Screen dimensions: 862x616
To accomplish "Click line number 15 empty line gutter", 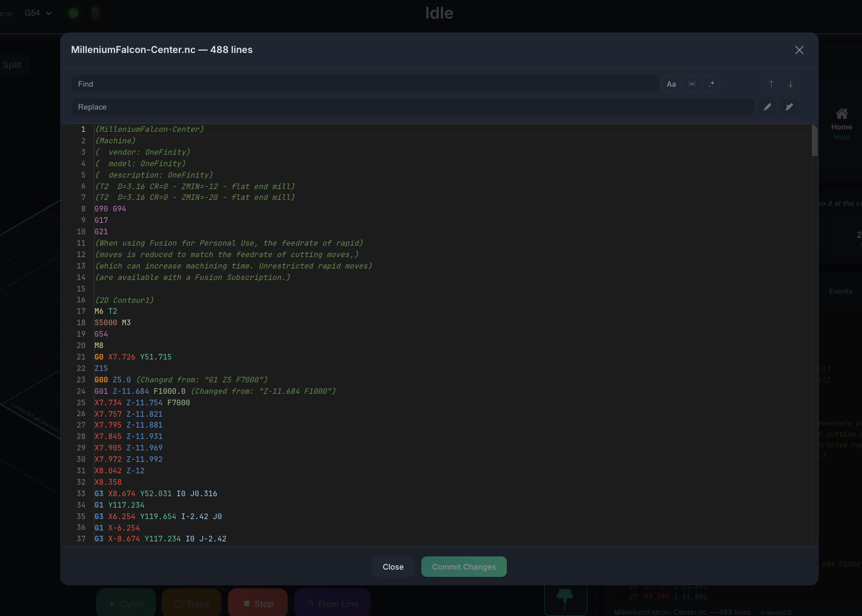I will coord(81,289).
